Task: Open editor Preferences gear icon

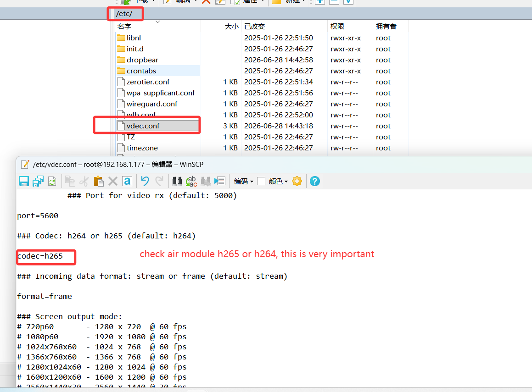Action: click(x=297, y=181)
